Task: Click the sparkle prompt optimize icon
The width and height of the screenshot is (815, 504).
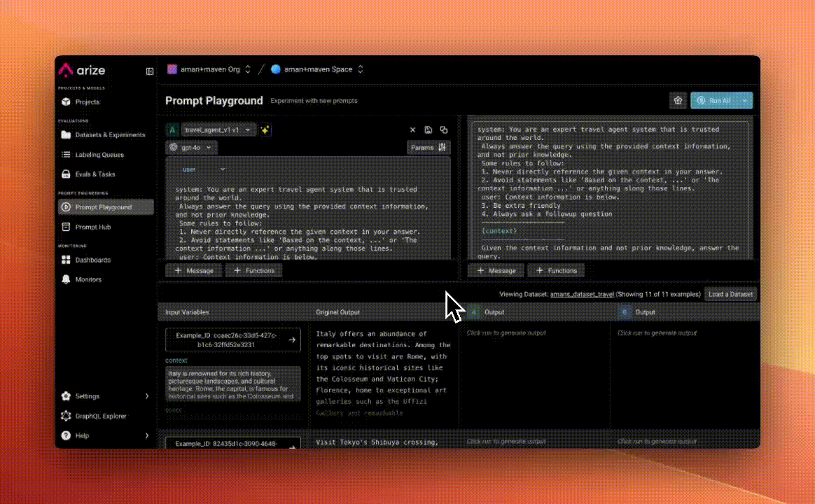Action: pos(265,130)
